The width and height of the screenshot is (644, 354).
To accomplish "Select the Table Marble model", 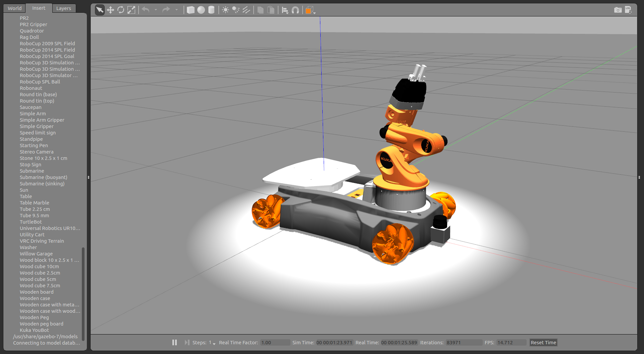I will click(x=34, y=203).
